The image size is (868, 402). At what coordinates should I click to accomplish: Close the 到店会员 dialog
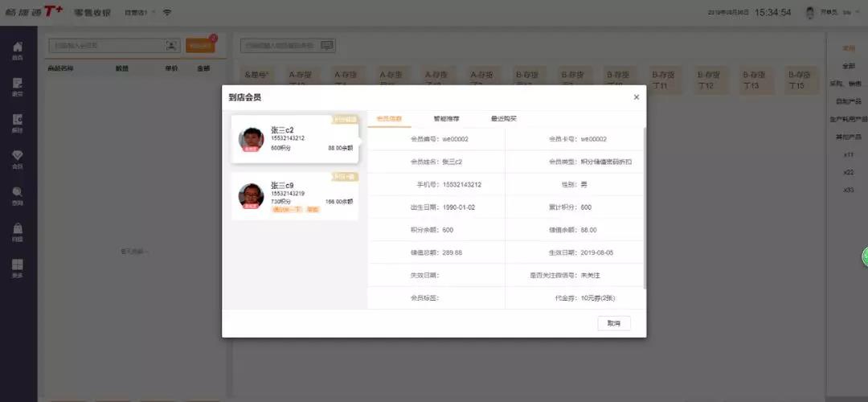[x=636, y=97]
